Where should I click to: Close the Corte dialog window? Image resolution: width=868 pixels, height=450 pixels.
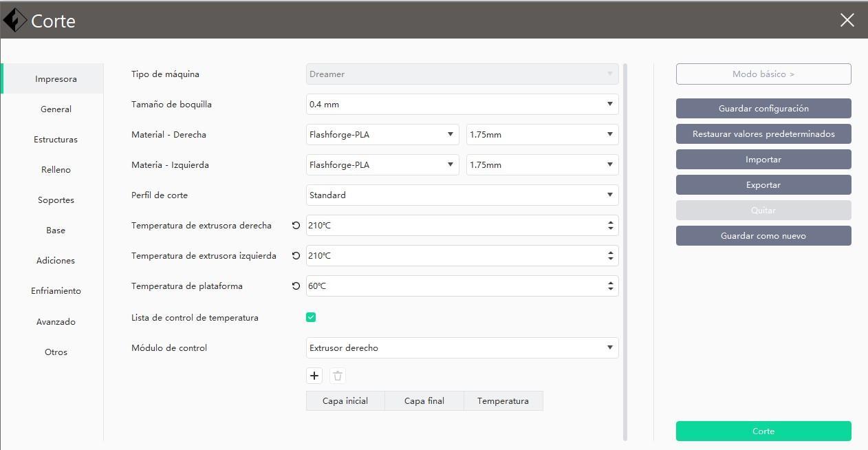click(847, 21)
